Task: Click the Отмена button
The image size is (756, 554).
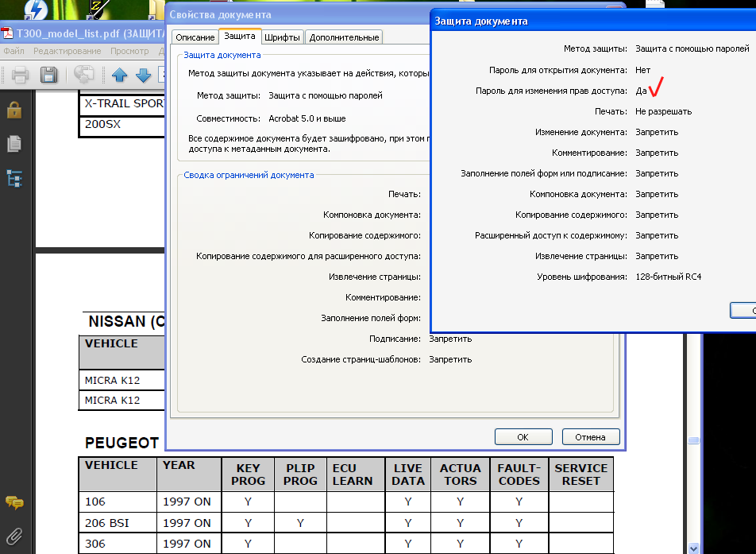Action: (591, 436)
